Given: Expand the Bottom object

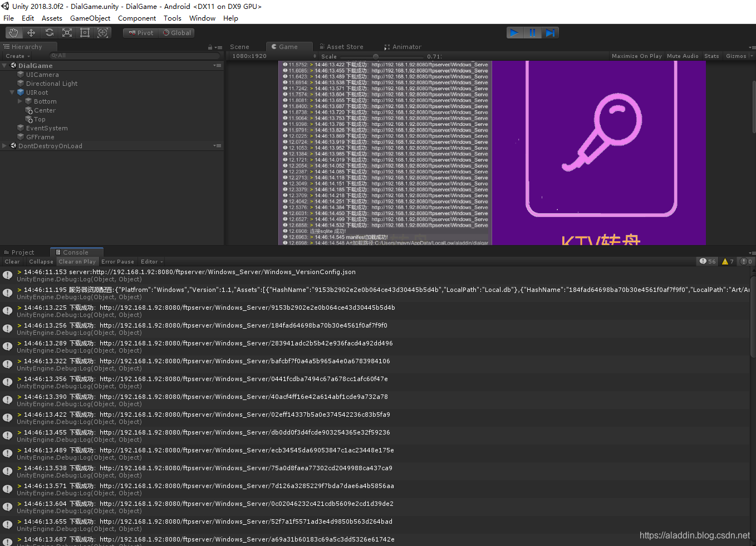Looking at the screenshot, I should [20, 101].
